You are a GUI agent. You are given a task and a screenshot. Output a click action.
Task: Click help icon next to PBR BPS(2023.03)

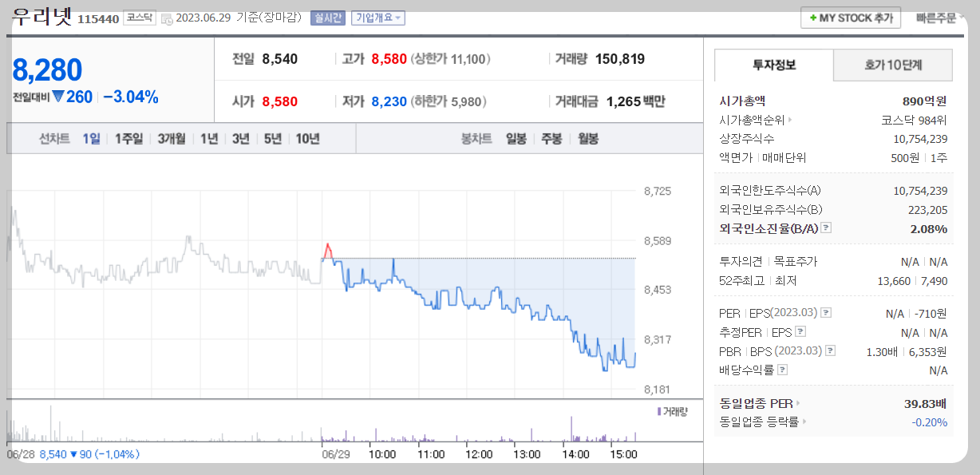832,351
